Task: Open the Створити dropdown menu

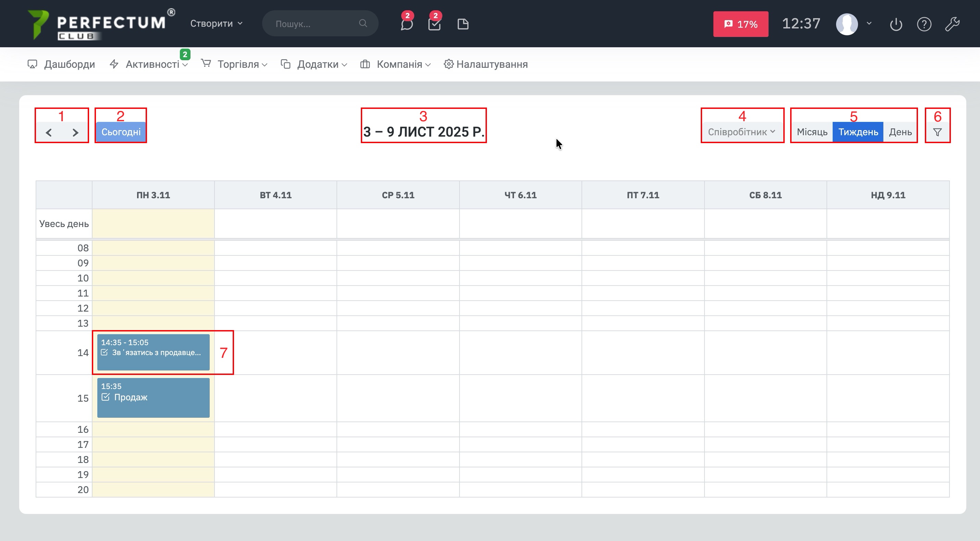Action: pos(216,24)
